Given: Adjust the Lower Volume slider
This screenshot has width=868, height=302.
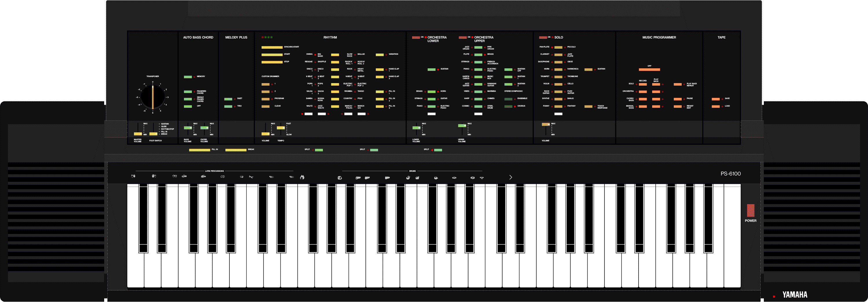Looking at the screenshot, I should click(416, 128).
